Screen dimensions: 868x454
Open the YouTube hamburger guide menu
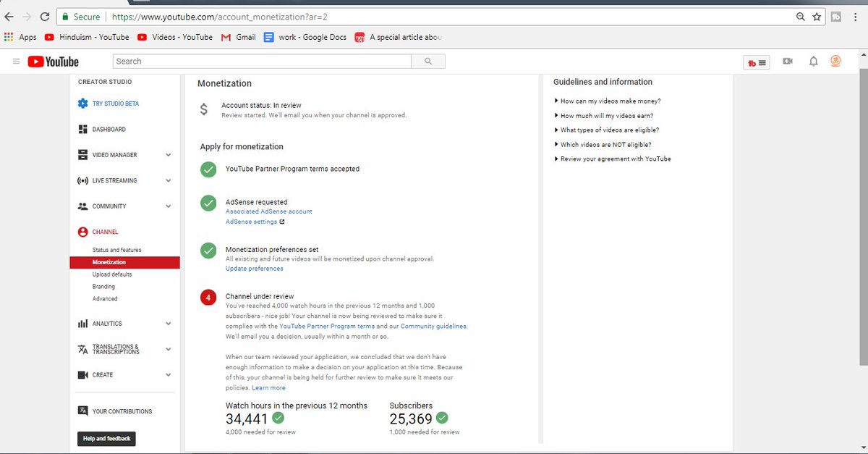(16, 62)
